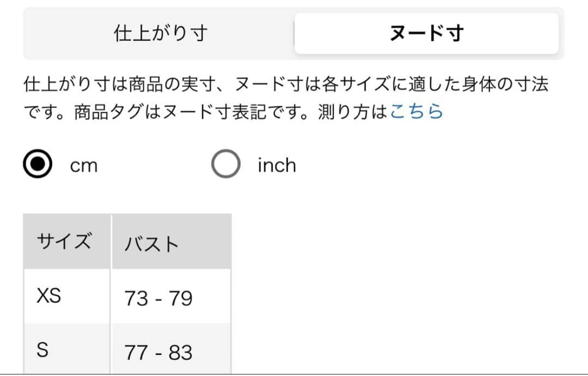Image resolution: width=588 pixels, height=376 pixels.
Task: Click the empty circle beside inch
Action: pyautogui.click(x=226, y=163)
